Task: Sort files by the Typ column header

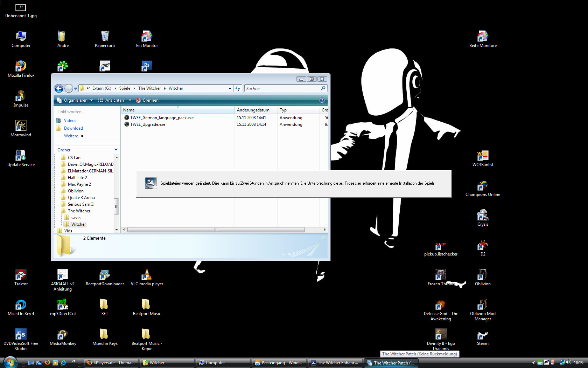Action: point(298,110)
